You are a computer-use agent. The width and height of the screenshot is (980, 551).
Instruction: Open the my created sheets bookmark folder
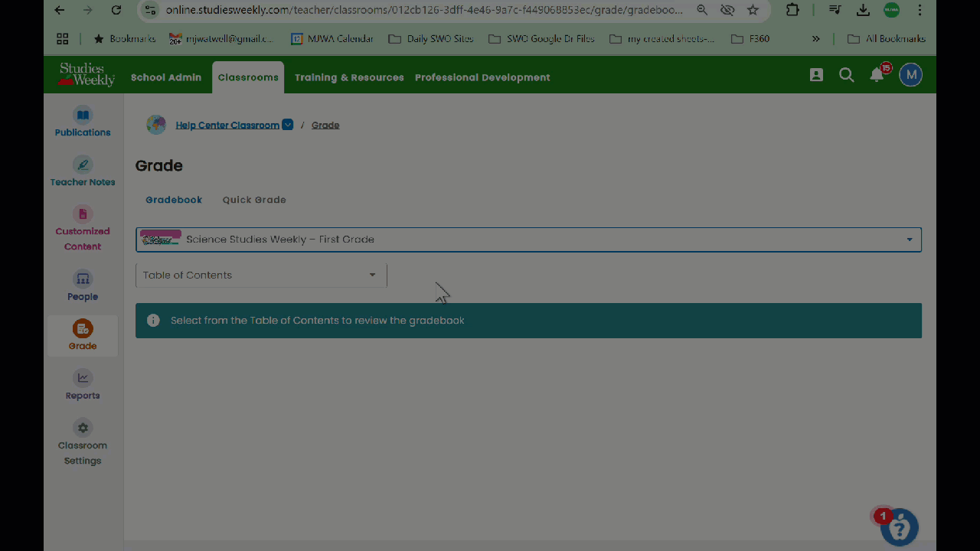coord(661,38)
